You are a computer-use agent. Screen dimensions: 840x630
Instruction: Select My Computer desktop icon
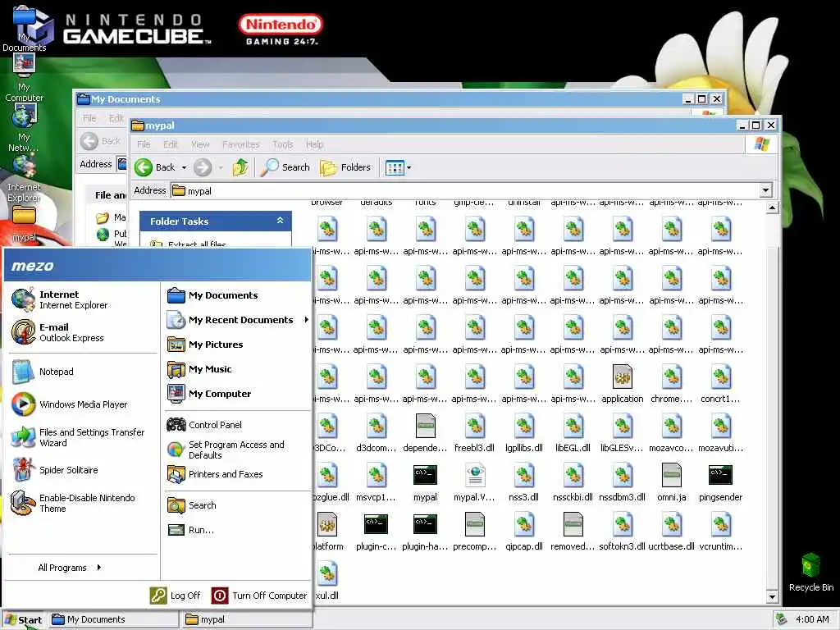click(24, 78)
